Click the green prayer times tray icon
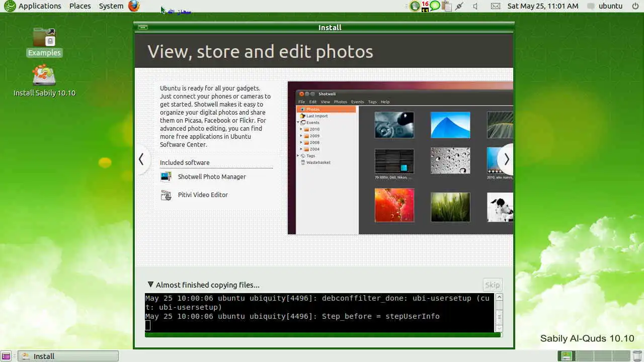Image resolution: width=644 pixels, height=362 pixels. click(x=415, y=6)
